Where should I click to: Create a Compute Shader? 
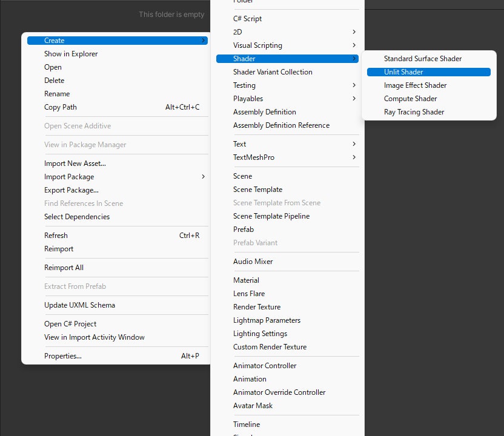coord(428,99)
